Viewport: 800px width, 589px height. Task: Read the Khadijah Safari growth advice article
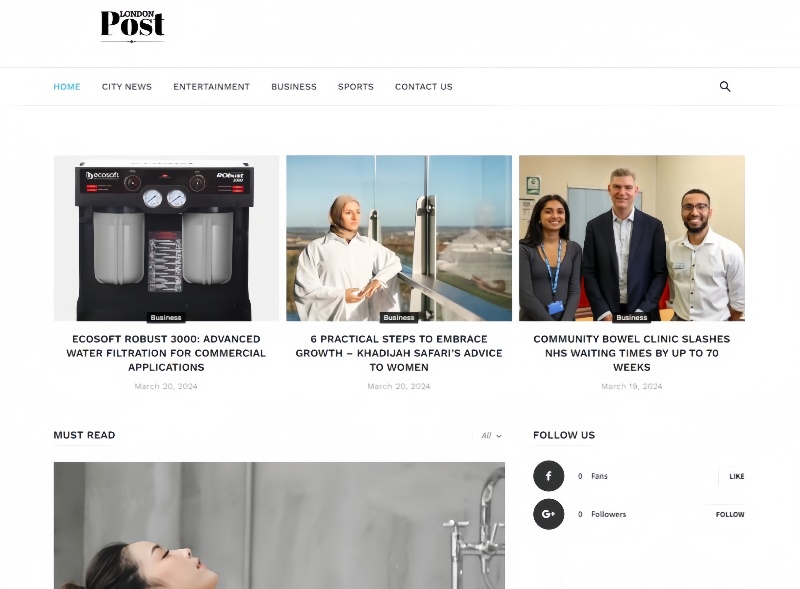[398, 353]
